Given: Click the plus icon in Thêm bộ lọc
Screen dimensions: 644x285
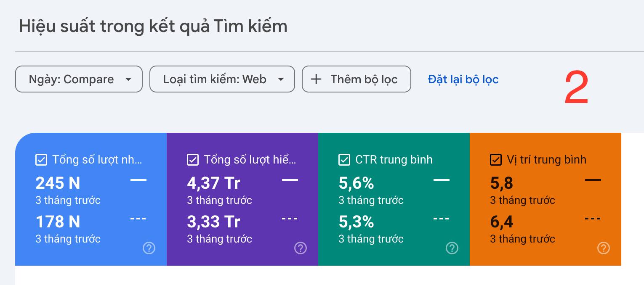Looking at the screenshot, I should click(316, 79).
